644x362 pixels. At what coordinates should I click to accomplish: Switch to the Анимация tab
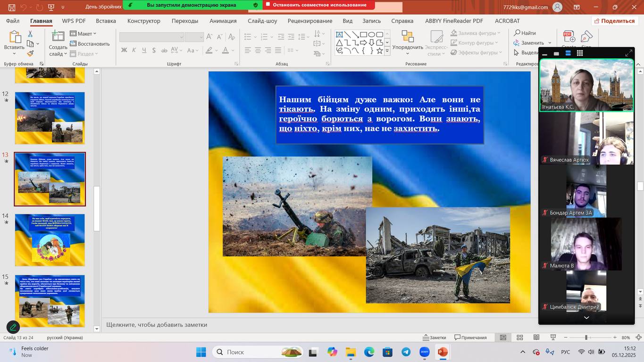(223, 21)
